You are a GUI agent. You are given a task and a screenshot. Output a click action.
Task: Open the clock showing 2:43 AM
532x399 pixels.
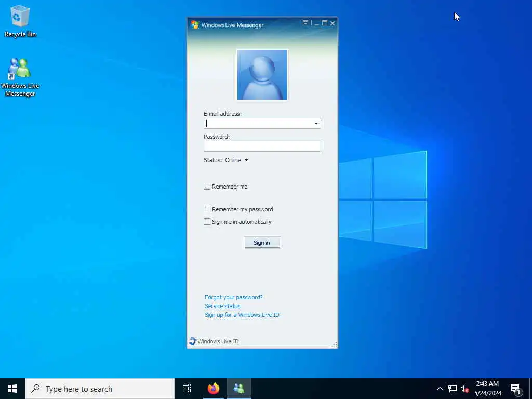[x=487, y=389]
